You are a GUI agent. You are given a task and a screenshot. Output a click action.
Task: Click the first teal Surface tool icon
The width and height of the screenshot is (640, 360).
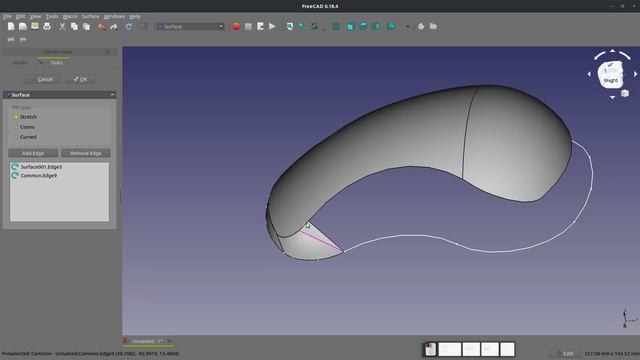336,27
